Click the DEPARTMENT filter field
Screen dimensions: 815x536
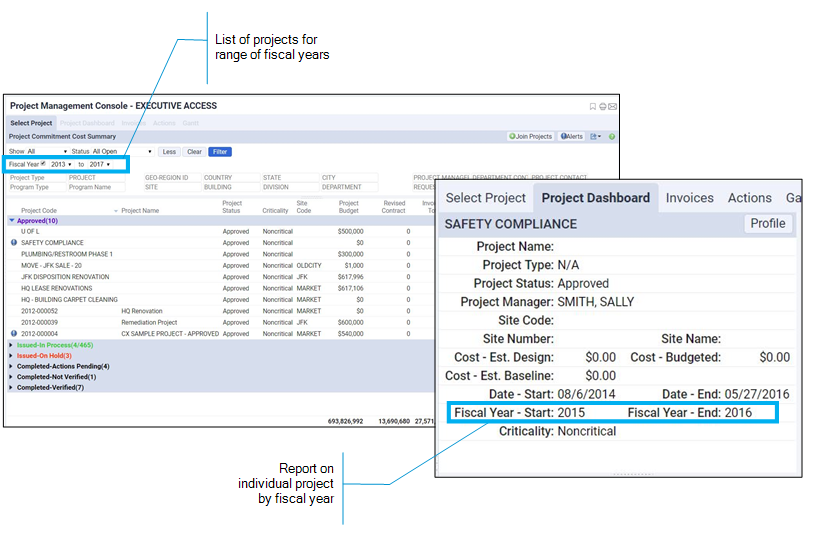pos(349,187)
